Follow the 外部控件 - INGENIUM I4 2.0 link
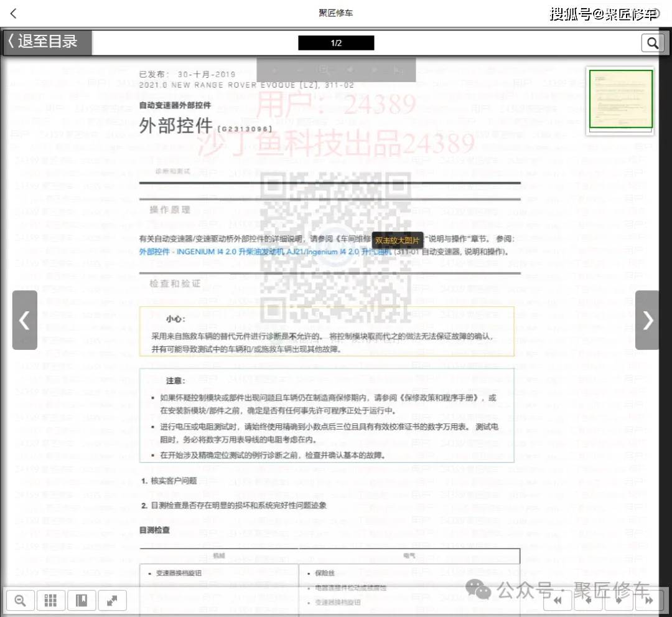 pos(265,252)
